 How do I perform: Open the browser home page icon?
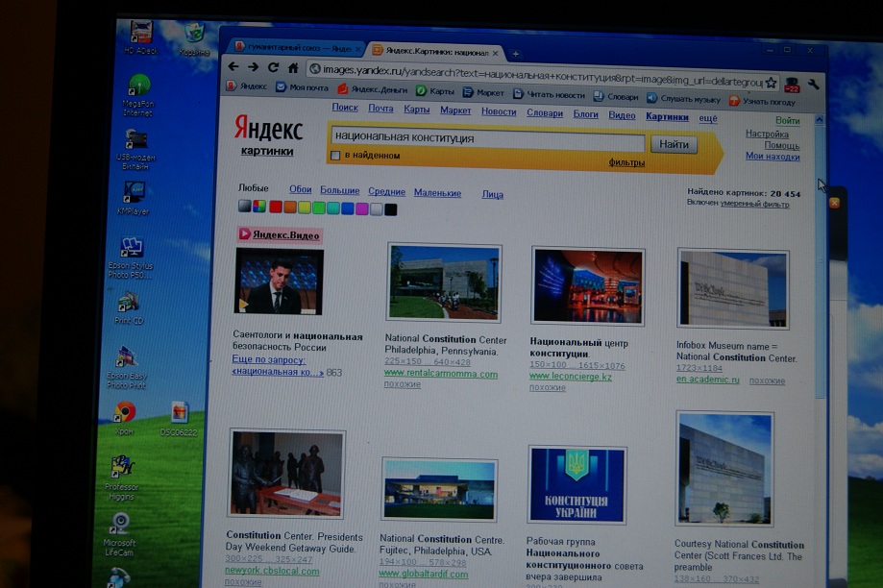pos(293,68)
